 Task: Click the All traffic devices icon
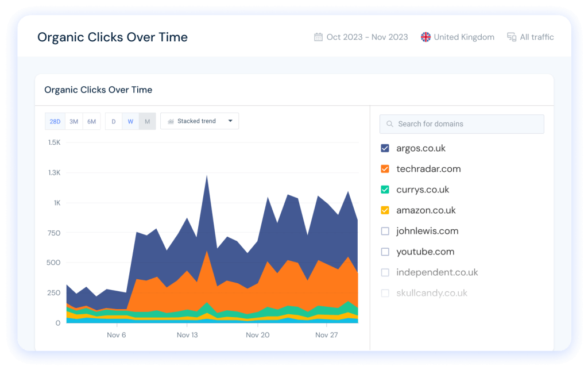point(512,37)
